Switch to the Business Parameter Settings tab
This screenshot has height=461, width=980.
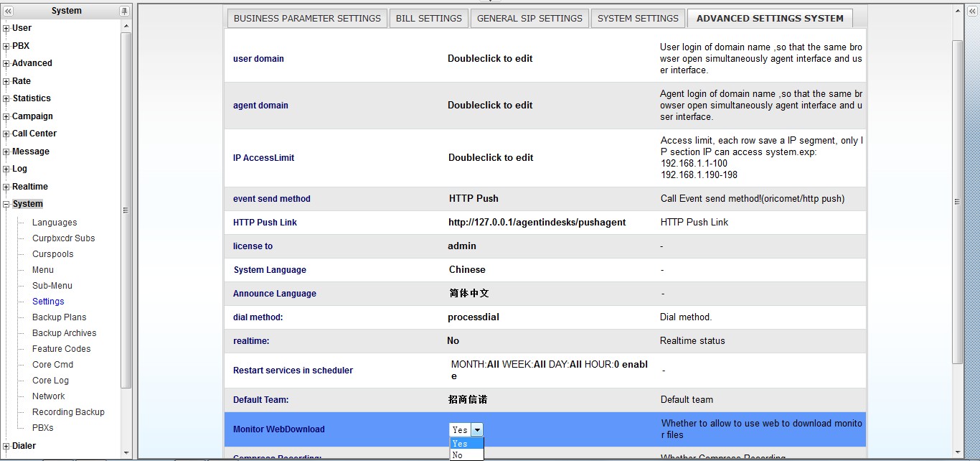(x=307, y=19)
